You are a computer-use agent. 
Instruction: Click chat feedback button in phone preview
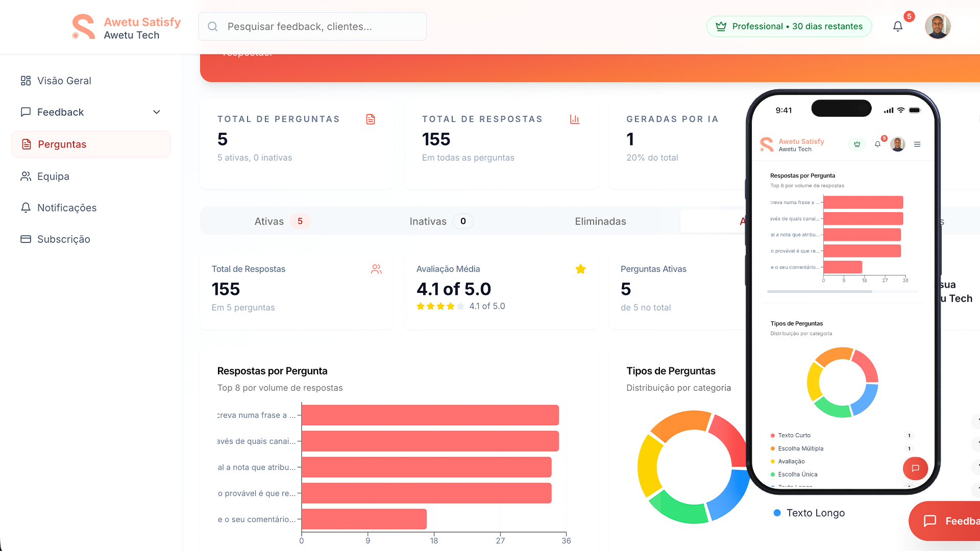point(915,468)
